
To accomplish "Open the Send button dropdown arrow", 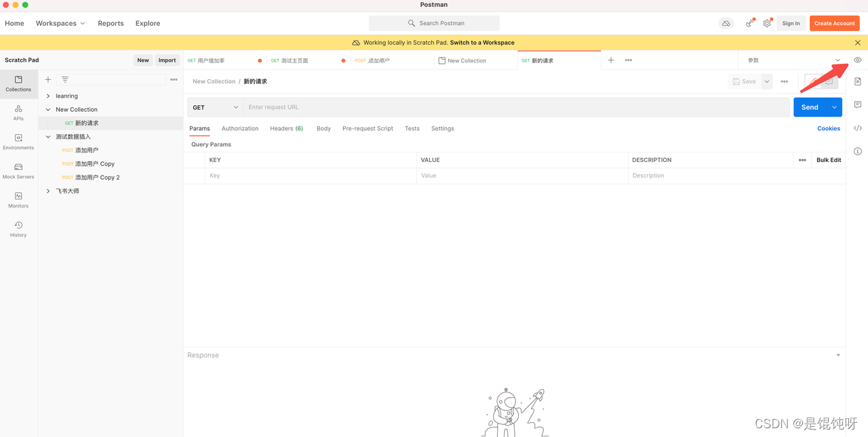I will tap(835, 107).
